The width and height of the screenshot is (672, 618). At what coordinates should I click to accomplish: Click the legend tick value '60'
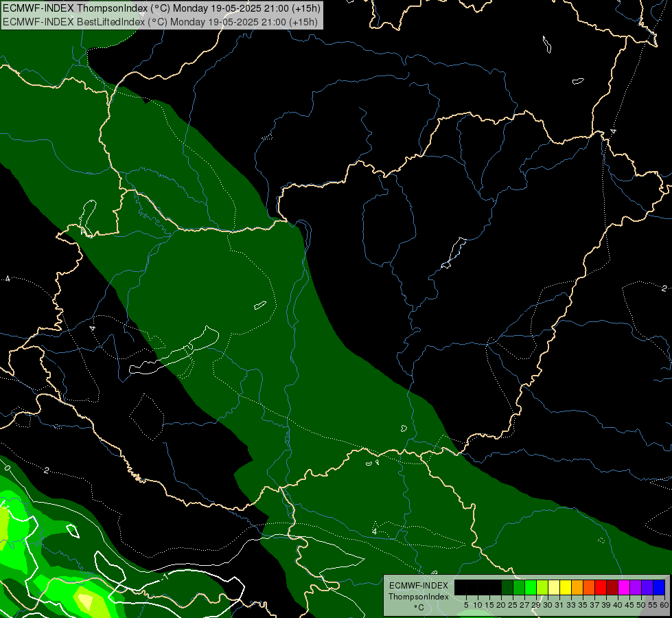tap(664, 605)
